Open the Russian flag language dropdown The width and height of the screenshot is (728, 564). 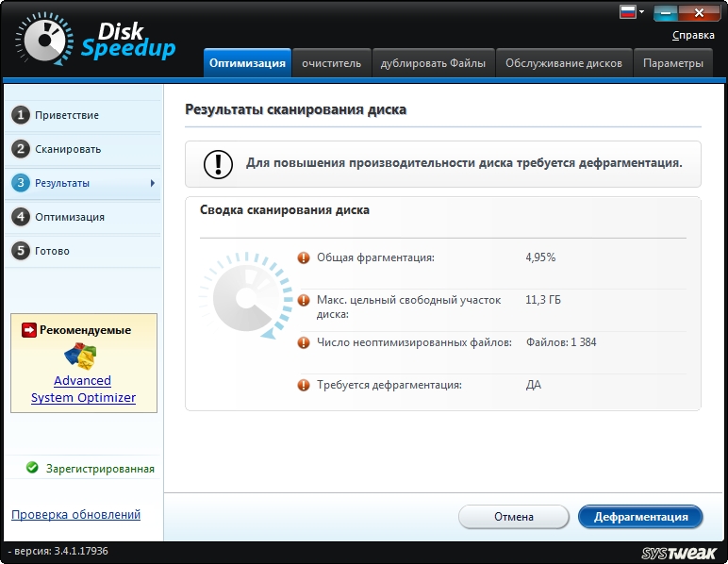point(632,12)
